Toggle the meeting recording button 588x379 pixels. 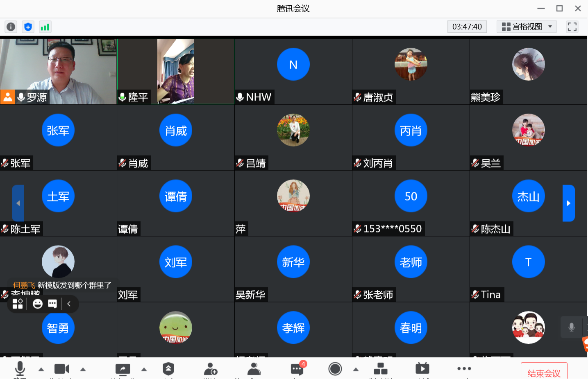click(x=335, y=369)
